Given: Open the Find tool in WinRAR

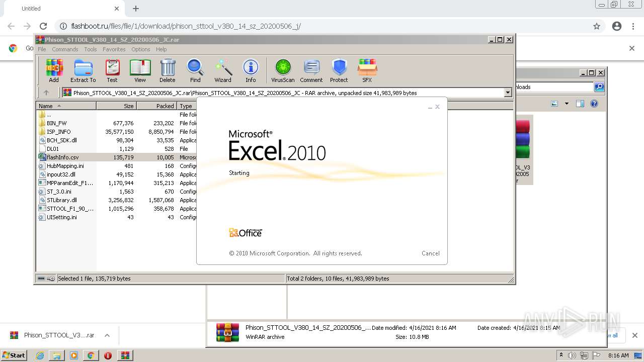Looking at the screenshot, I should (195, 70).
